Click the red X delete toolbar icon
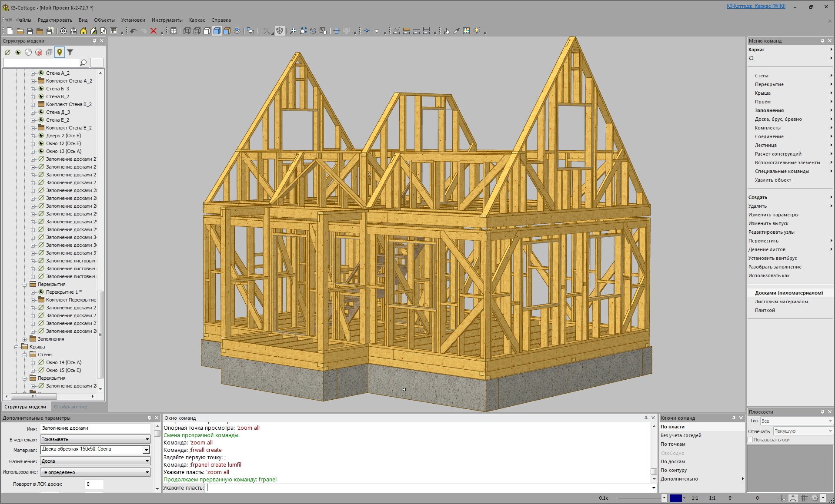This screenshot has height=504, width=835. click(x=154, y=31)
